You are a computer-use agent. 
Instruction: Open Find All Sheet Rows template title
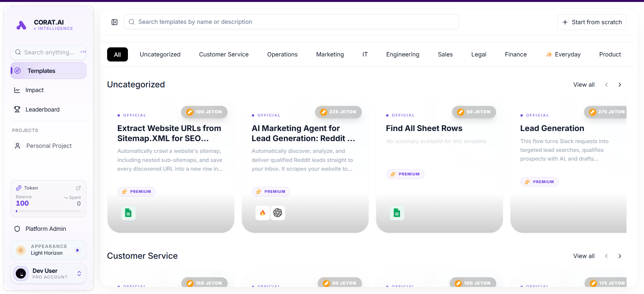424,128
